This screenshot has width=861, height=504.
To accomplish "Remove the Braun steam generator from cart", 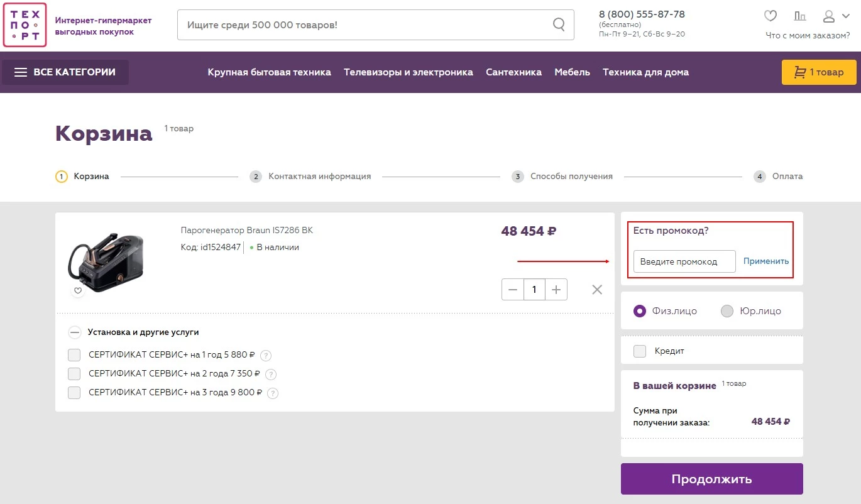I will click(597, 290).
